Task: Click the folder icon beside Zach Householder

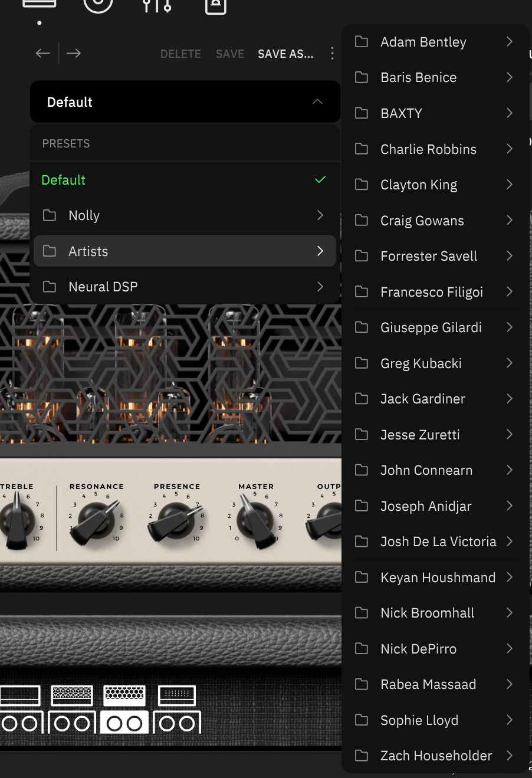Action: (362, 756)
